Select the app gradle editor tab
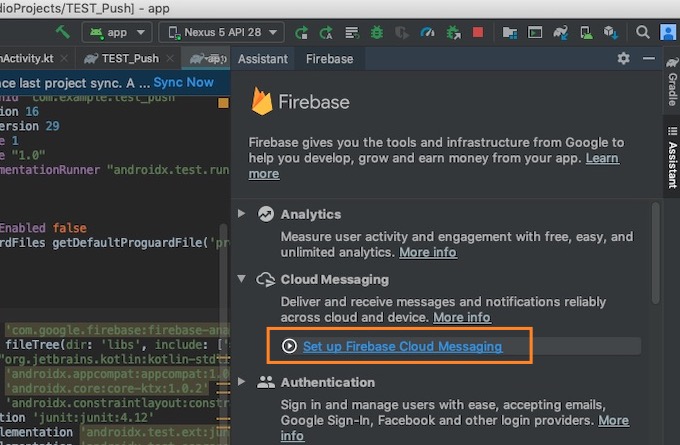Screen dimensions: 680x445 click(207, 59)
